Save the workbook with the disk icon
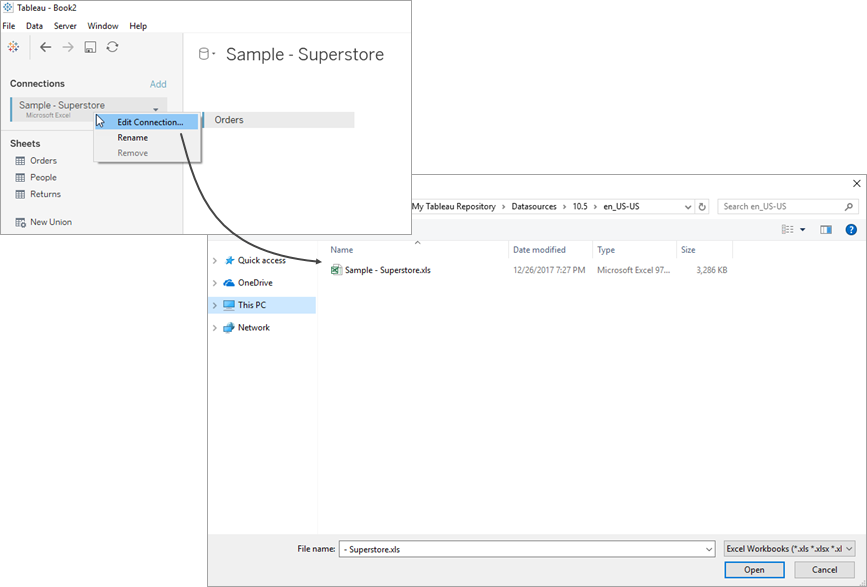 coord(90,47)
